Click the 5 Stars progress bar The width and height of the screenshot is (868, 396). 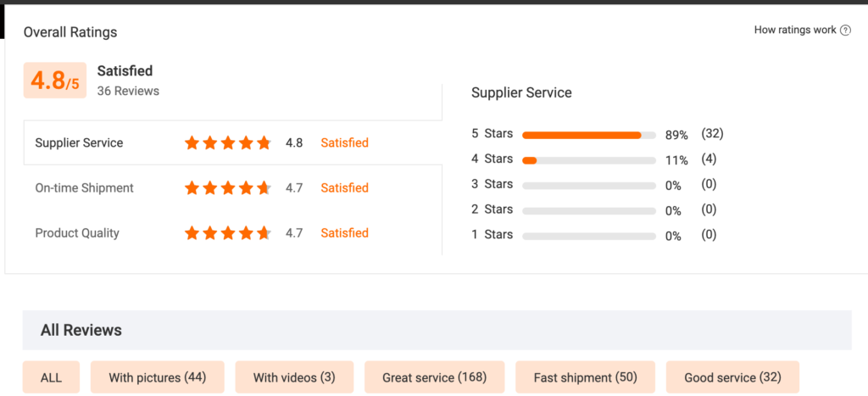point(589,135)
